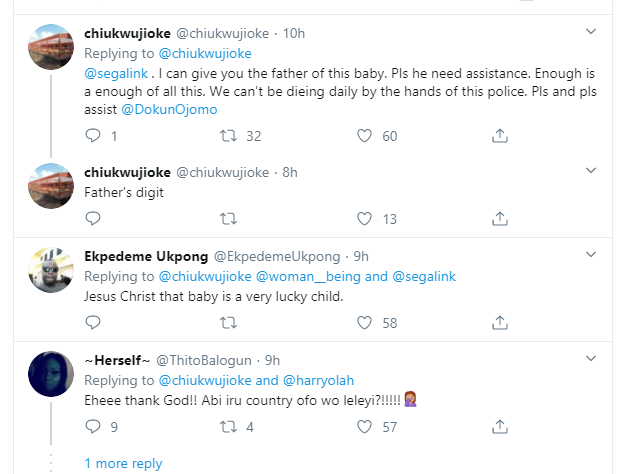Image resolution: width=621 pixels, height=474 pixels.
Task: Like the "Father's digit" tweet
Action: 365,219
